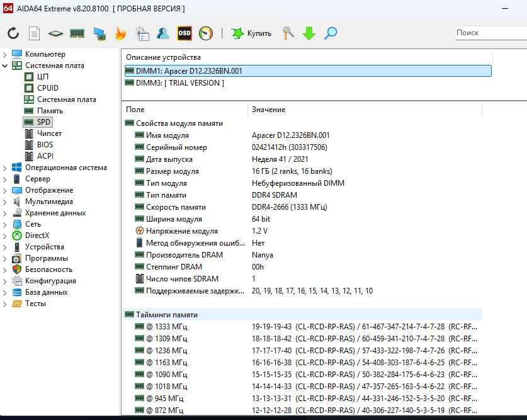Click the Производитель DRAM row
The image size is (527, 420).
coord(302,255)
